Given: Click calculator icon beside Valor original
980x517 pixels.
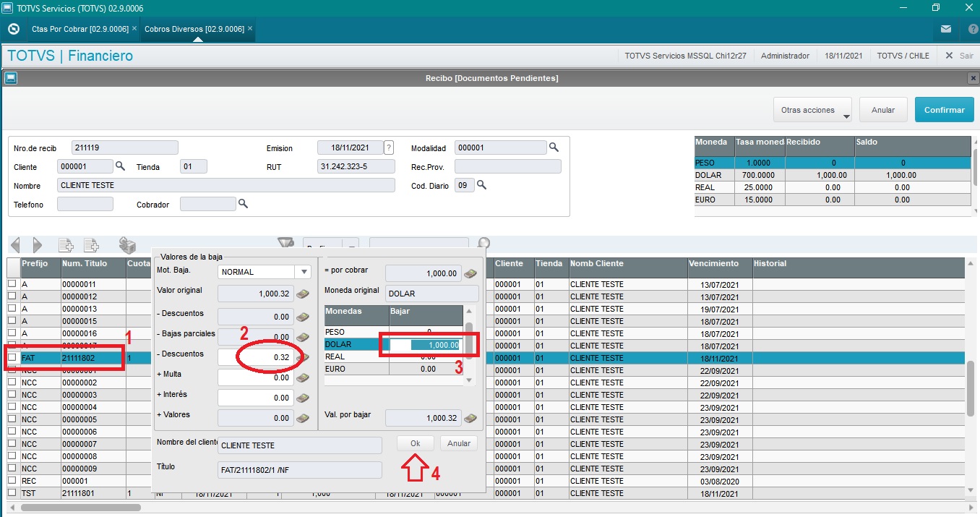Looking at the screenshot, I should pos(303,294).
